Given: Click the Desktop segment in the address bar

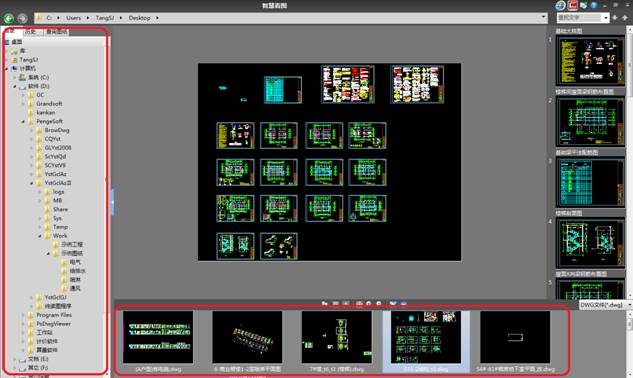Looking at the screenshot, I should point(139,18).
